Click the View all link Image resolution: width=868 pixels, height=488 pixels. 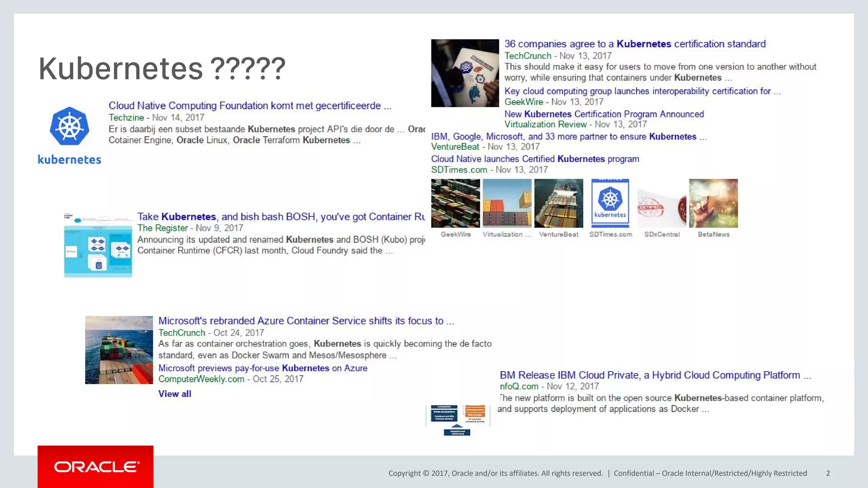pyautogui.click(x=175, y=394)
